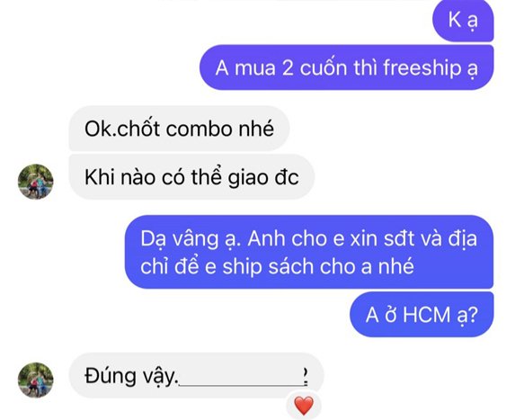Click the underlined hidden text after "Đúng vậy."

243,378
